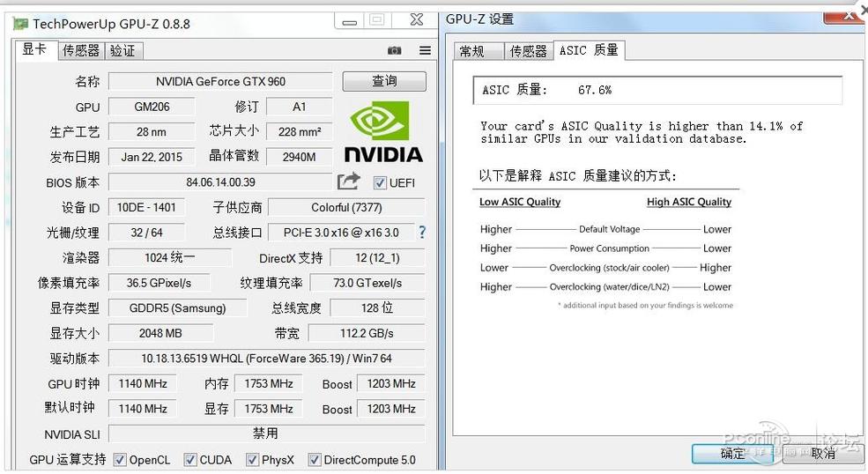Click the 内存 clock 1753 MHz field
868x474 pixels.
[269, 383]
